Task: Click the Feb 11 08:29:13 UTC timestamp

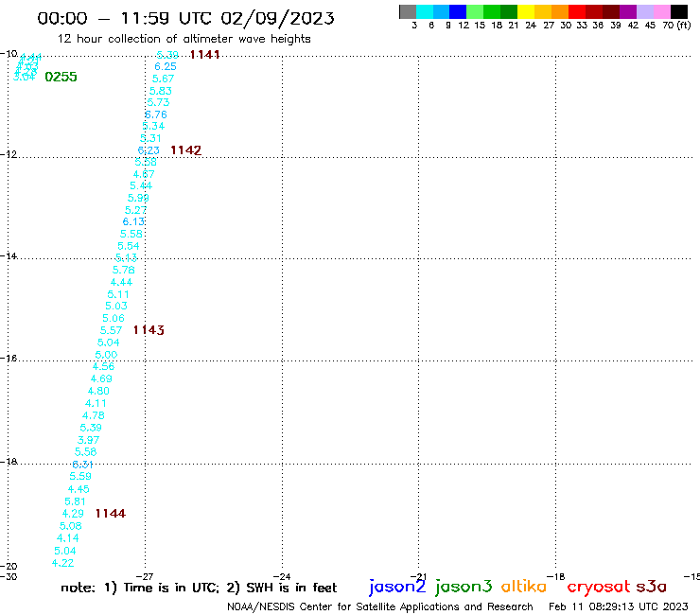Action: 619,606
